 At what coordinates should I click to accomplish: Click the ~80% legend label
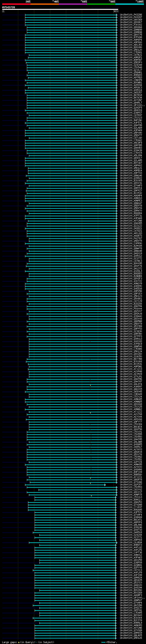(x=112, y=2)
